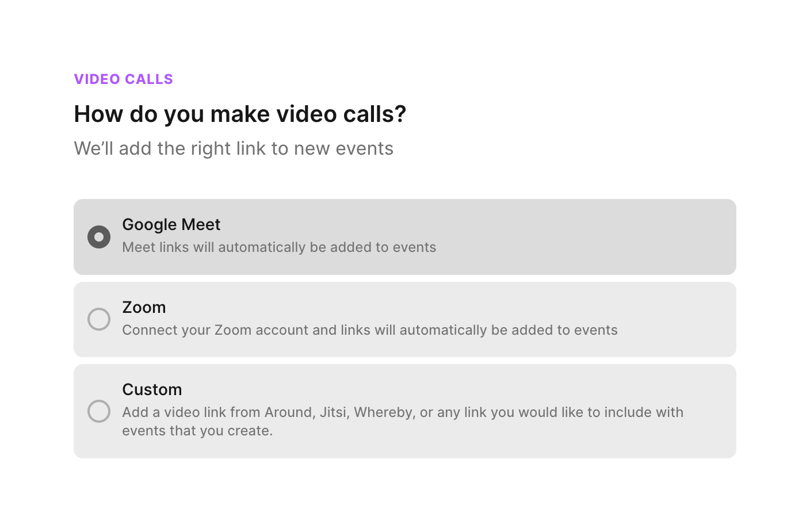This screenshot has width=810, height=532.
Task: Click the word "Jitsi" in Custom description
Action: pos(333,412)
